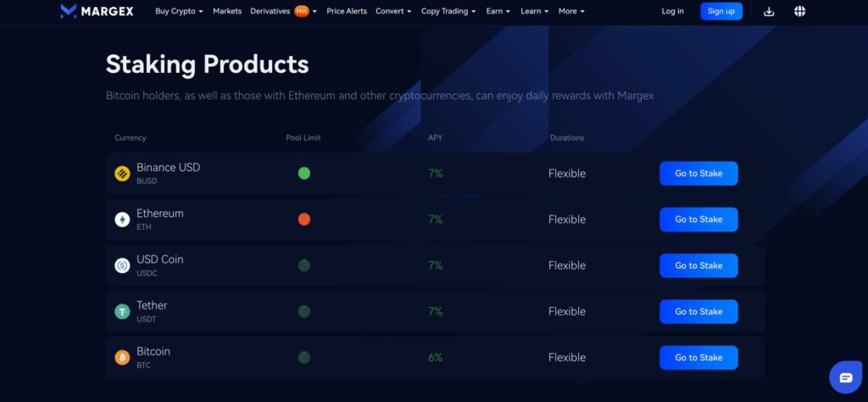This screenshot has width=868, height=402.
Task: Click the Tether coin icon
Action: (122, 311)
